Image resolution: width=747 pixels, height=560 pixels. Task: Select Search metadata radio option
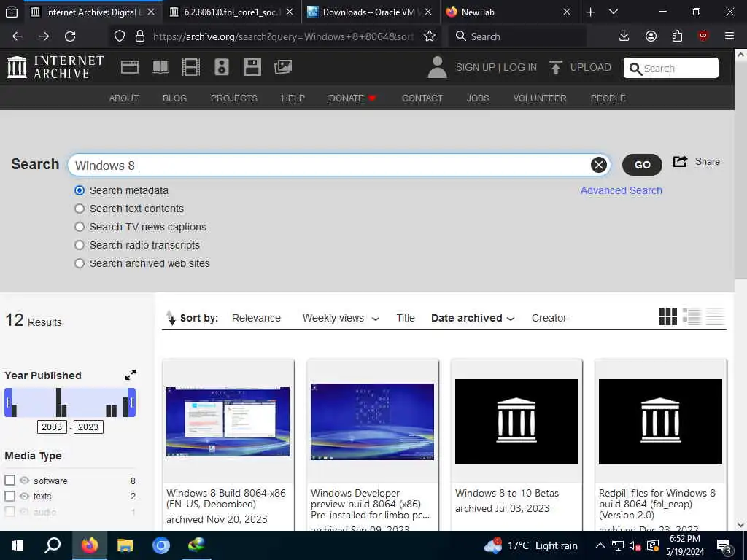click(x=80, y=190)
